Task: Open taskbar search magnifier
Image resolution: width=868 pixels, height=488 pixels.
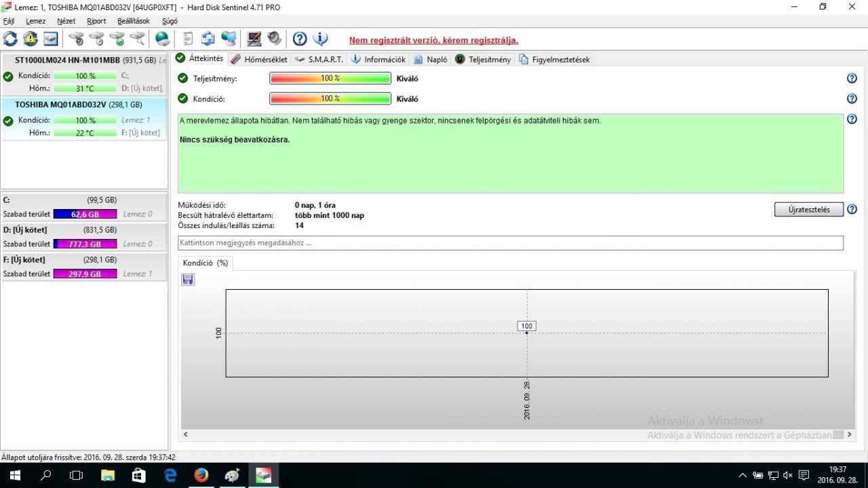Action: (45, 475)
